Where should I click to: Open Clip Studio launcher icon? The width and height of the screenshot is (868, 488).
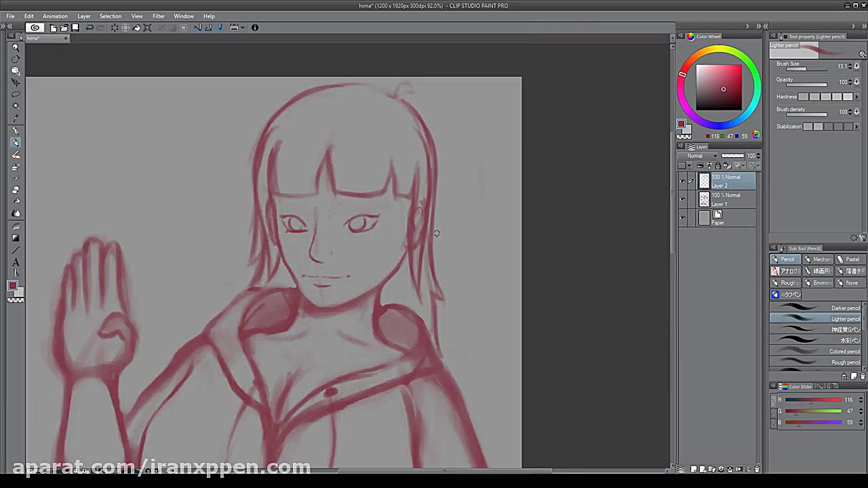click(x=35, y=28)
